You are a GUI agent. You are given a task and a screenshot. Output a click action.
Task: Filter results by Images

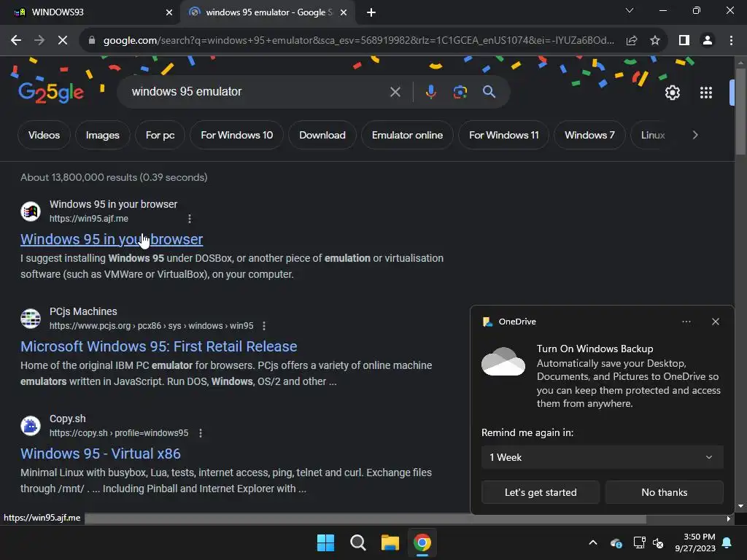point(102,135)
